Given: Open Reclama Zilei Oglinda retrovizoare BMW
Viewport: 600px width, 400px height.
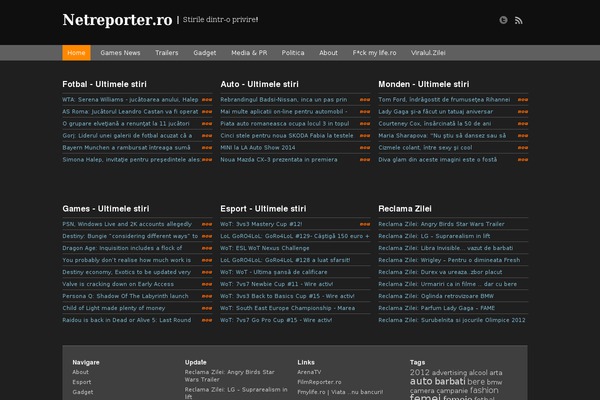Looking at the screenshot, I should point(436,296).
